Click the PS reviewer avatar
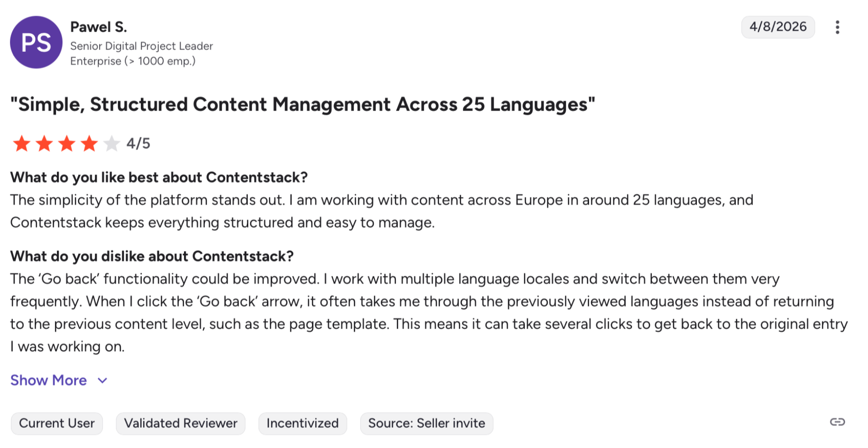The height and width of the screenshot is (448, 868). click(x=36, y=42)
